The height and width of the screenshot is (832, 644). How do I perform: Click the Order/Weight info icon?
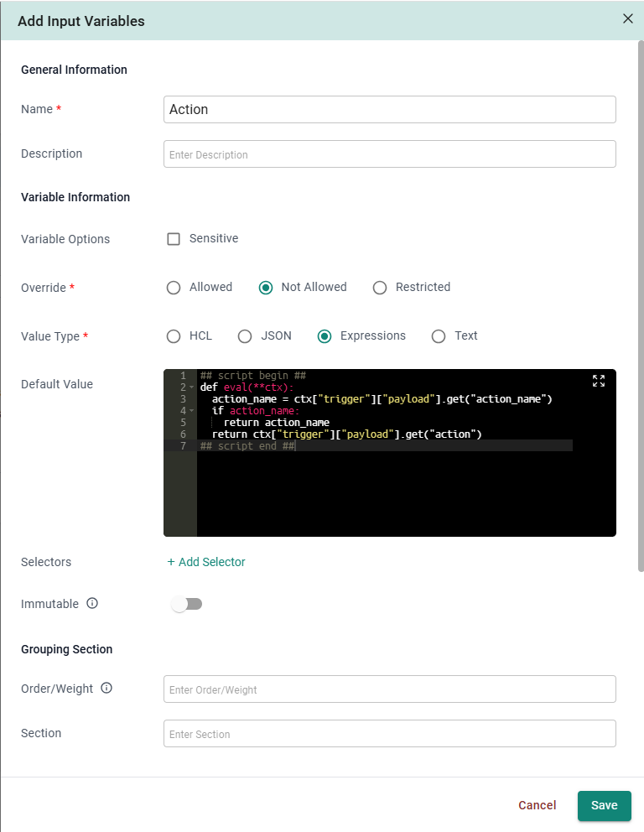pyautogui.click(x=106, y=688)
